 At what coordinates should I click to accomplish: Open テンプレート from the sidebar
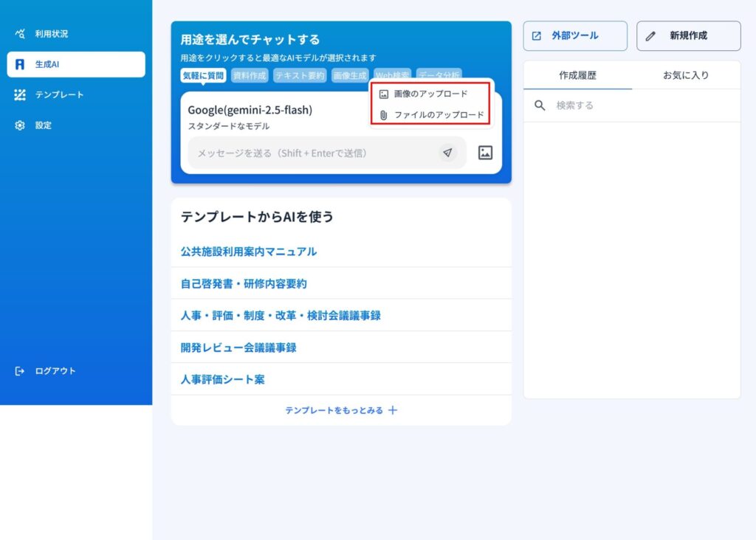59,94
